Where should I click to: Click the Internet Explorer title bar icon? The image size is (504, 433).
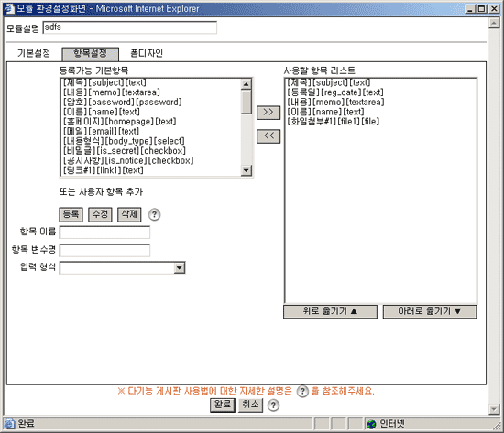[9, 8]
